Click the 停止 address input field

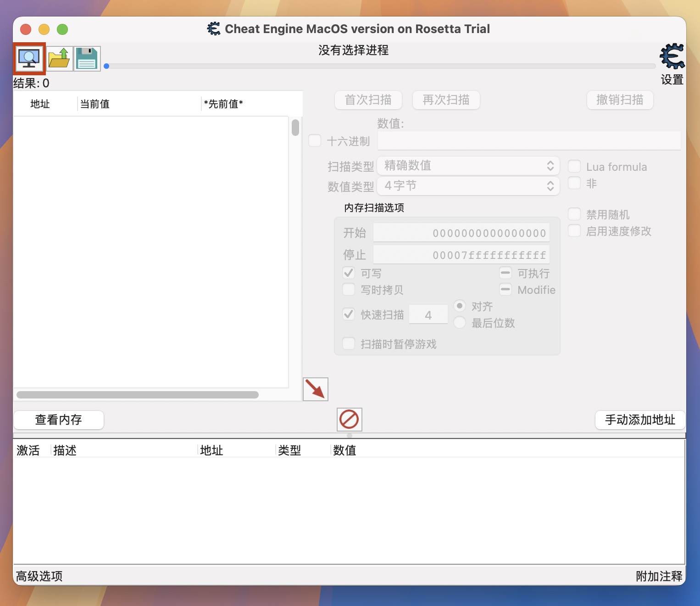[x=461, y=255]
